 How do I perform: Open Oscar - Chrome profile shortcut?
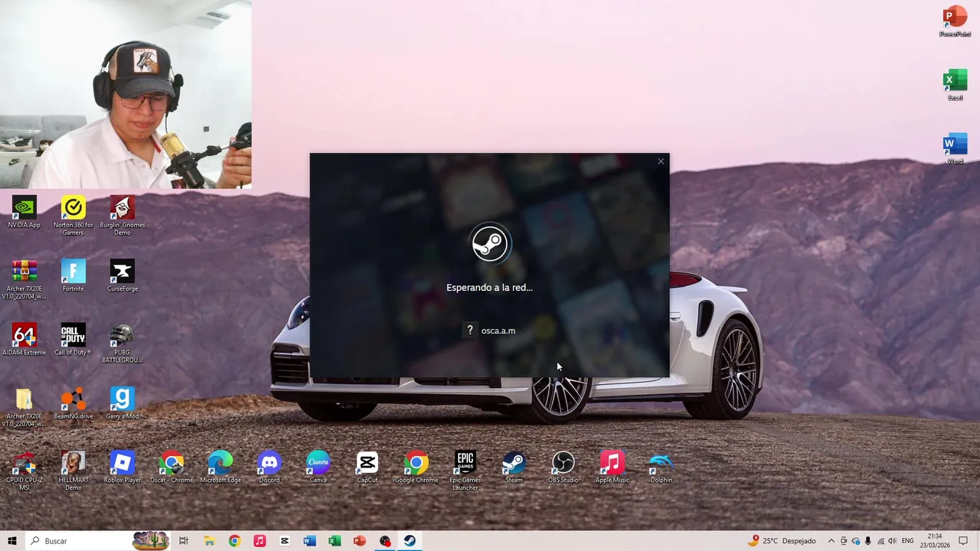[171, 467]
